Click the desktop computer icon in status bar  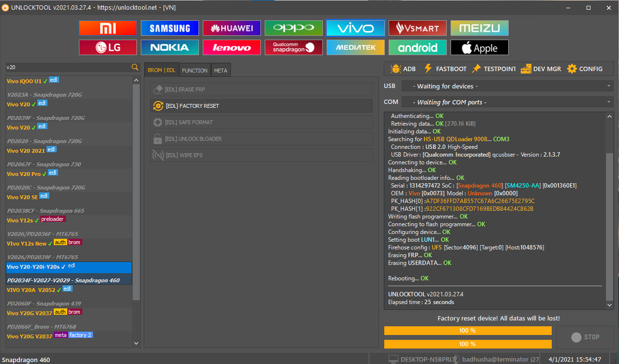coord(393,359)
